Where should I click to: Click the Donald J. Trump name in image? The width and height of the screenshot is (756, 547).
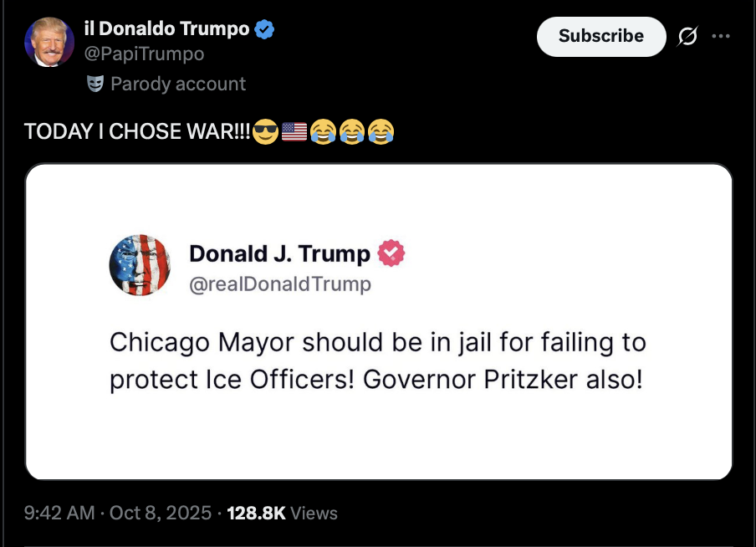tap(279, 253)
